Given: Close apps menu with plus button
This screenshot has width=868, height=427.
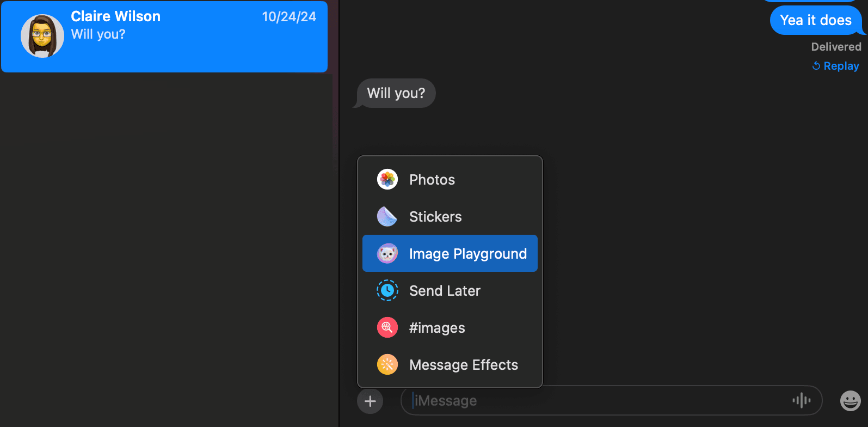Looking at the screenshot, I should click(x=370, y=401).
